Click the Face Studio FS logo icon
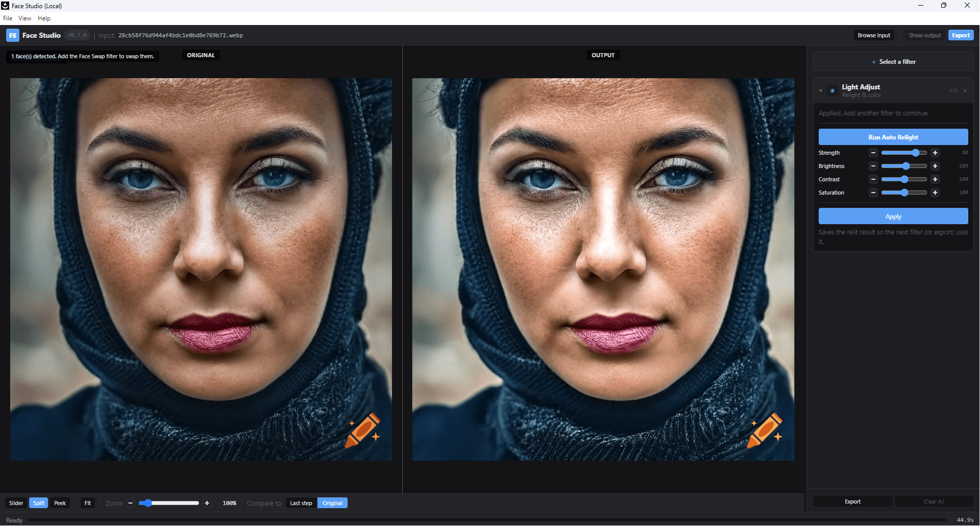980x526 pixels. tap(13, 35)
